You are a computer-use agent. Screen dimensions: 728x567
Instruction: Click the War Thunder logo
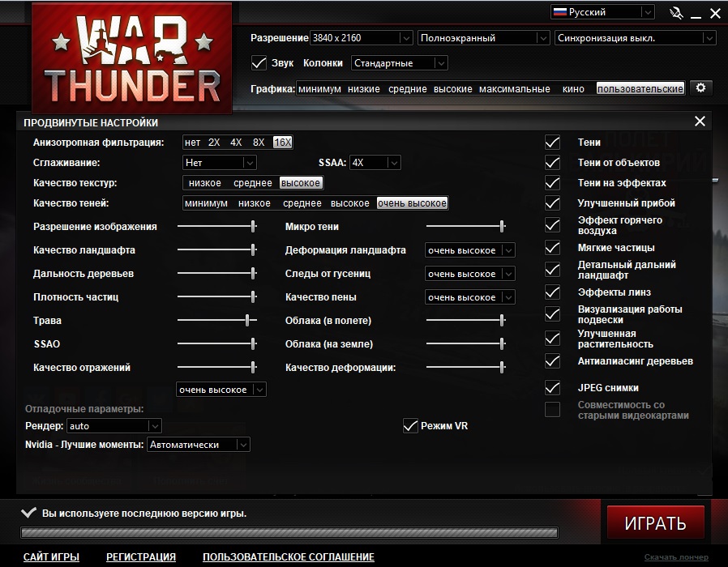coord(132,58)
